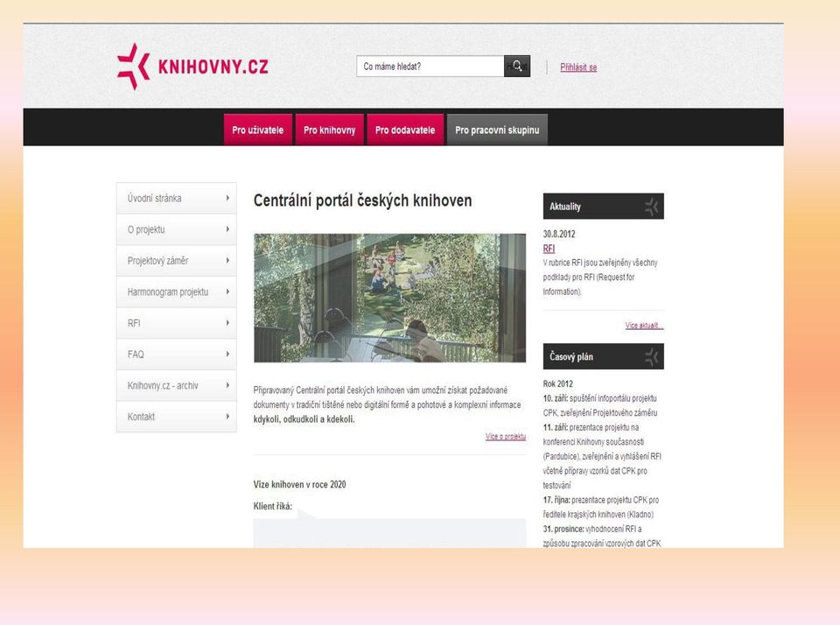Click the search magnifier button
The height and width of the screenshot is (625, 840).
tap(517, 66)
